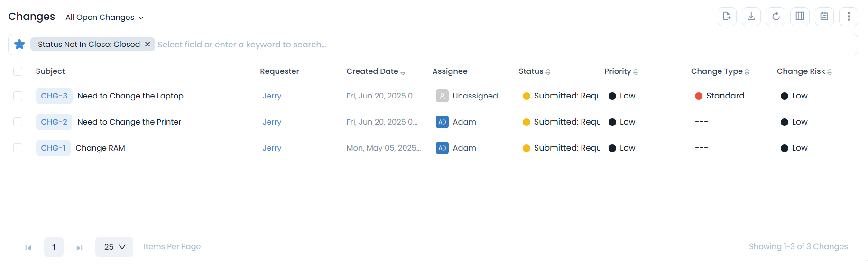Image resolution: width=868 pixels, height=277 pixels.
Task: Click the Subject column header
Action: click(x=50, y=71)
